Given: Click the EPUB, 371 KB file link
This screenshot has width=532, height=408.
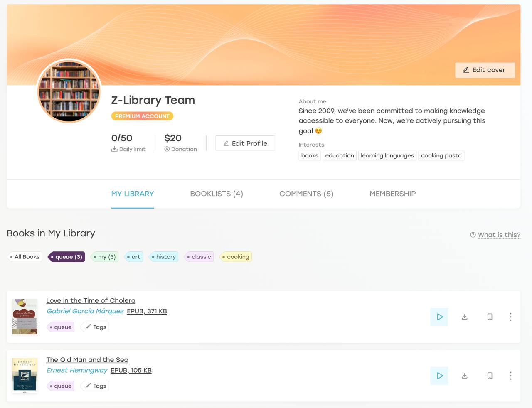Looking at the screenshot, I should coord(147,311).
